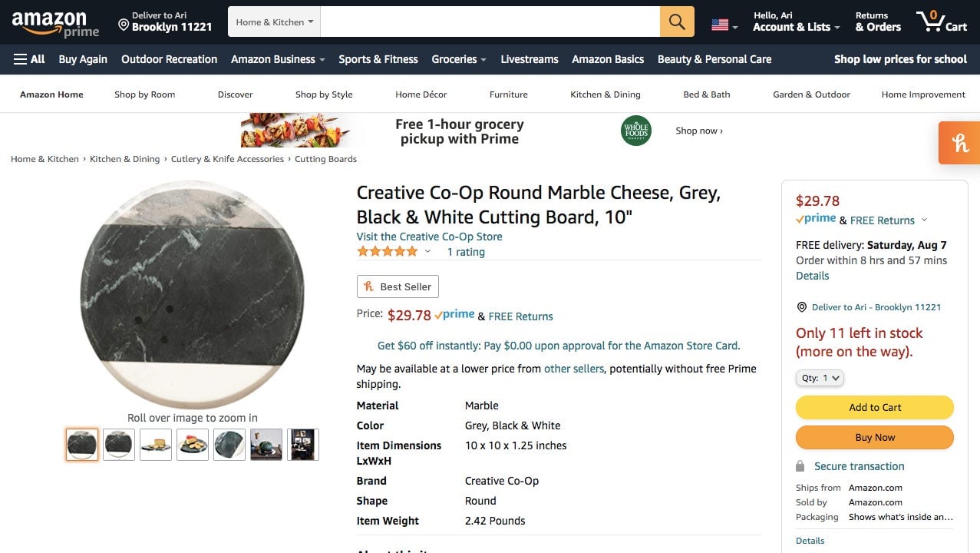Click inside the search input field
The image size is (980, 553).
(490, 22)
